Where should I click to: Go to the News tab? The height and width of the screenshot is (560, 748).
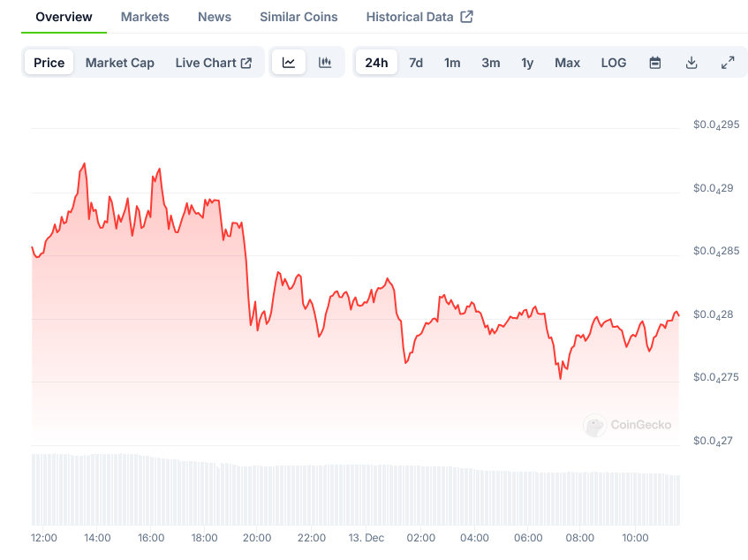[x=215, y=17]
